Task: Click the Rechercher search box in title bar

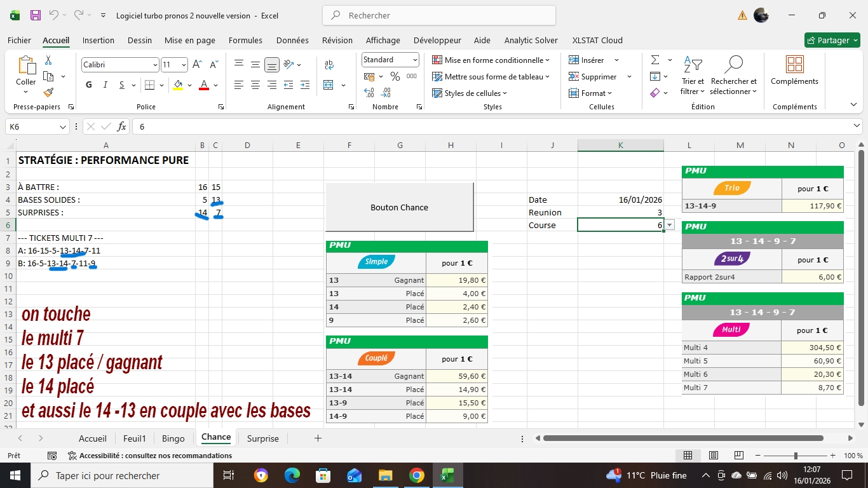Action: point(439,15)
